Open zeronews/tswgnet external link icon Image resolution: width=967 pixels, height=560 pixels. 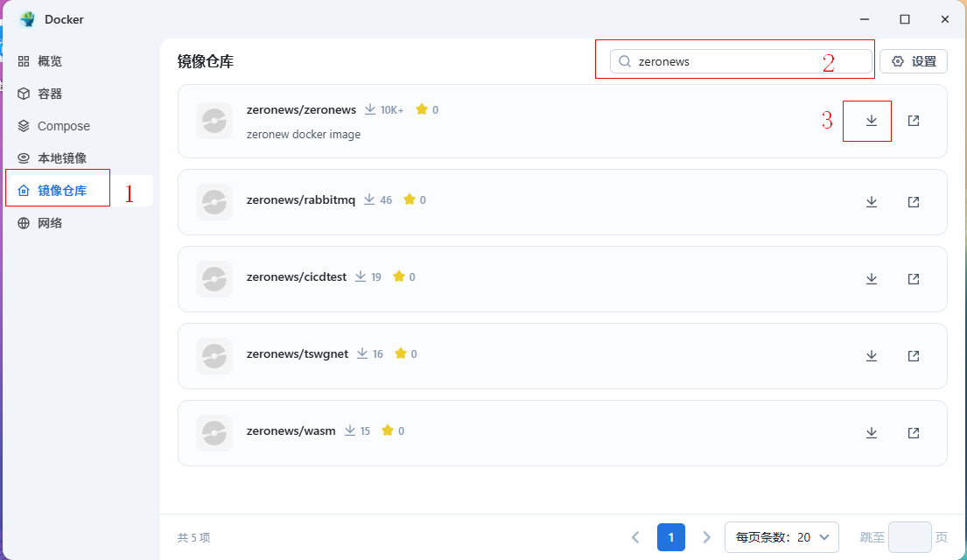point(914,356)
